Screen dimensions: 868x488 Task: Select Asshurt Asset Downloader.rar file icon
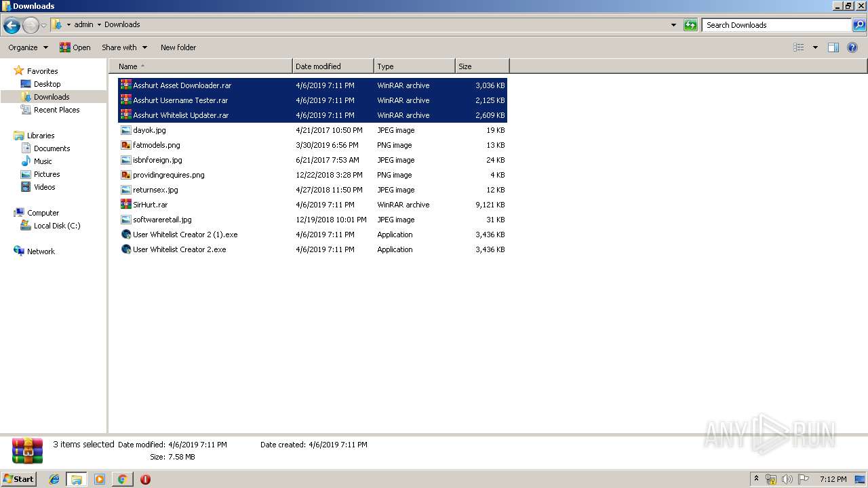126,85
